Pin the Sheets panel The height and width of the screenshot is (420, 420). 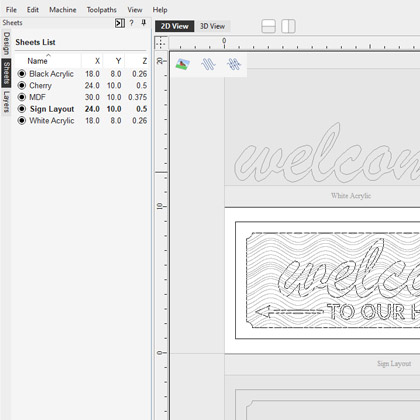pos(144,23)
